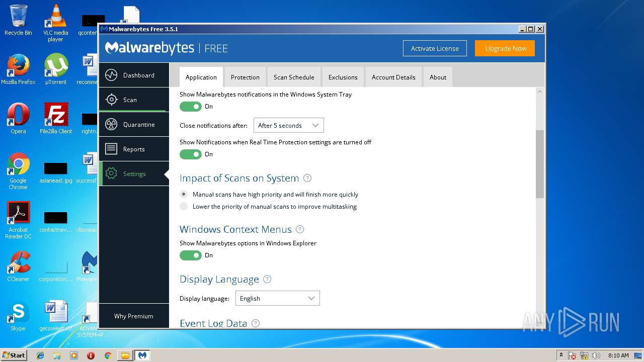Open the Start menu
The width and height of the screenshot is (644, 362).
[14, 355]
